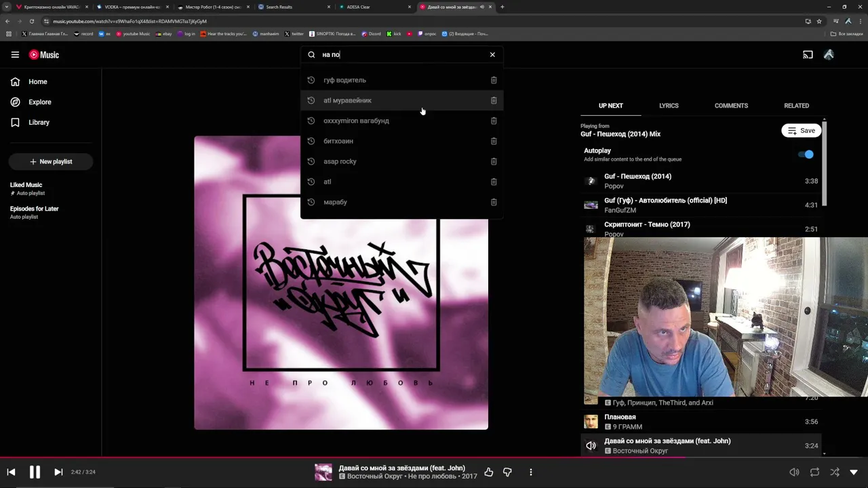Delete 'oxxxymiron вагабунд' from search history

coord(494,121)
